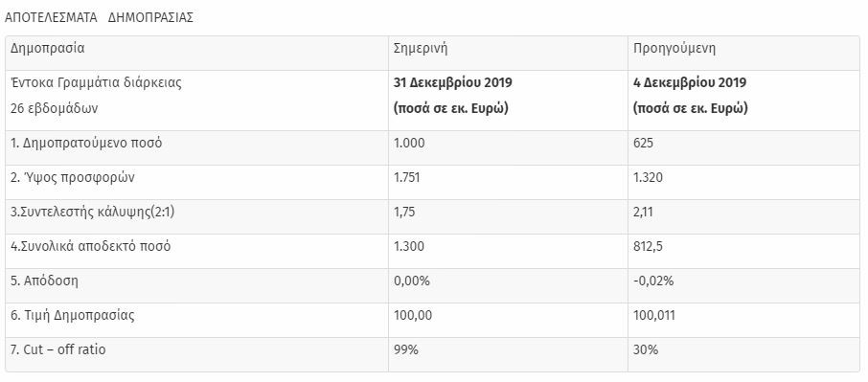This screenshot has width=868, height=382.
Task: Click the 625 previous auction amount
Action: pyautogui.click(x=643, y=144)
